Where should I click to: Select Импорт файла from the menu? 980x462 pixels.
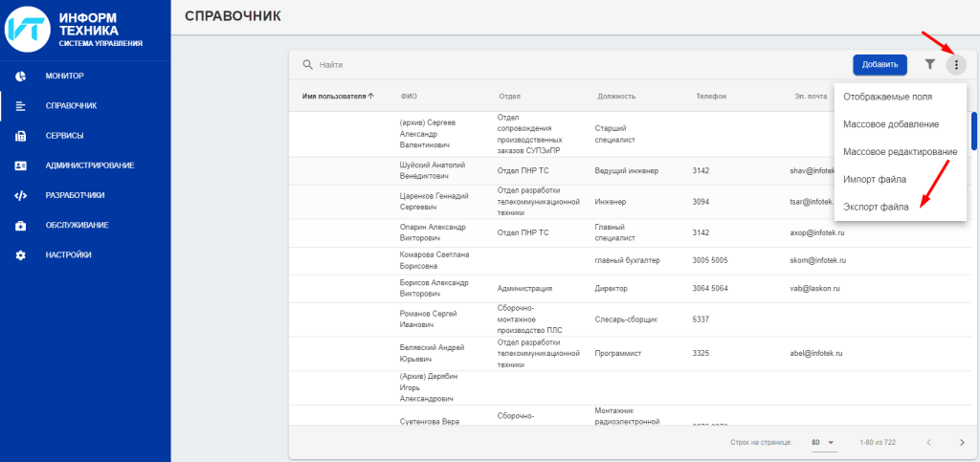[x=875, y=179]
